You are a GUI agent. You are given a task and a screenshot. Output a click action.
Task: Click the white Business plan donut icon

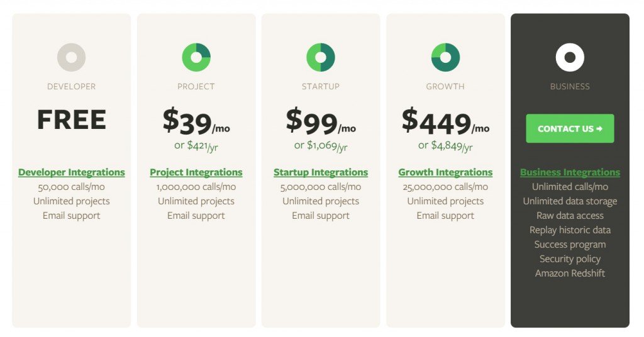coord(570,57)
